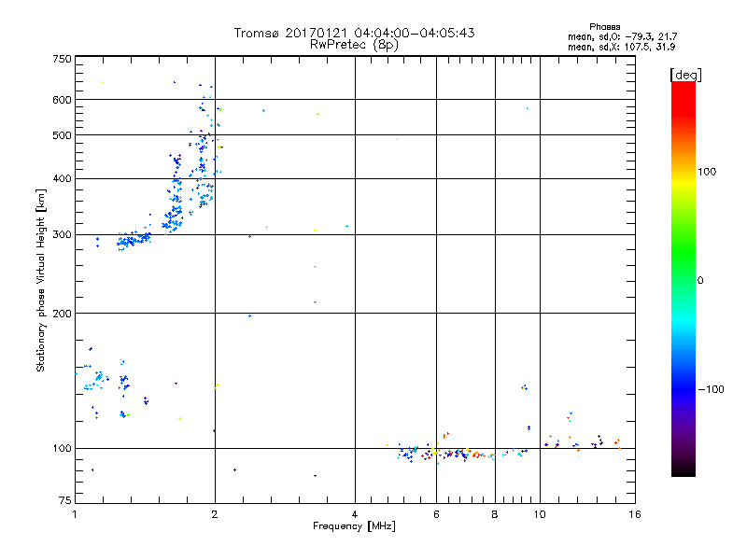Click the '300' y-axis tick label
This screenshot has width=747, height=560.
pos(62,234)
